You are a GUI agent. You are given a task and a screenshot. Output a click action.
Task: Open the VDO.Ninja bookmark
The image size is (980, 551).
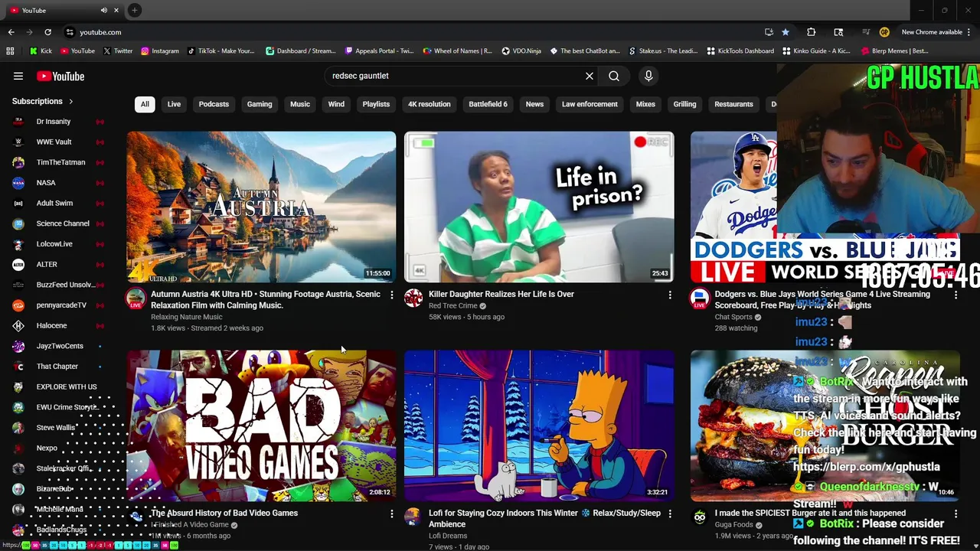click(521, 51)
